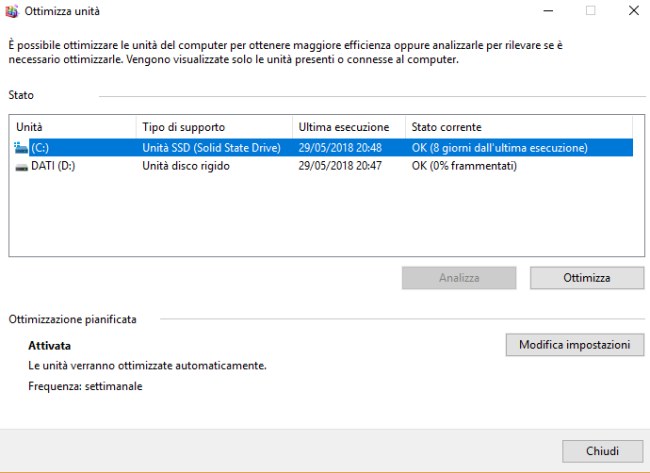The height and width of the screenshot is (473, 650).
Task: Open Modifica impostazioni settings
Action: tap(575, 345)
